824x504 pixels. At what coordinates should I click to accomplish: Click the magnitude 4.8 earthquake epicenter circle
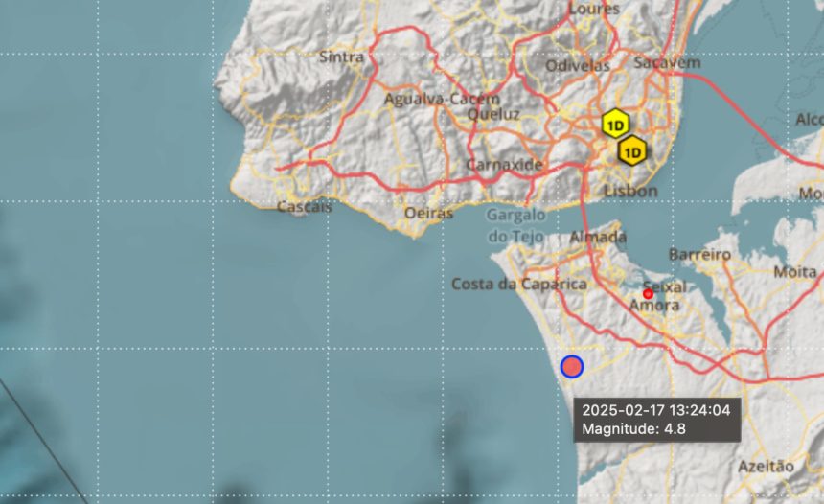click(x=572, y=366)
